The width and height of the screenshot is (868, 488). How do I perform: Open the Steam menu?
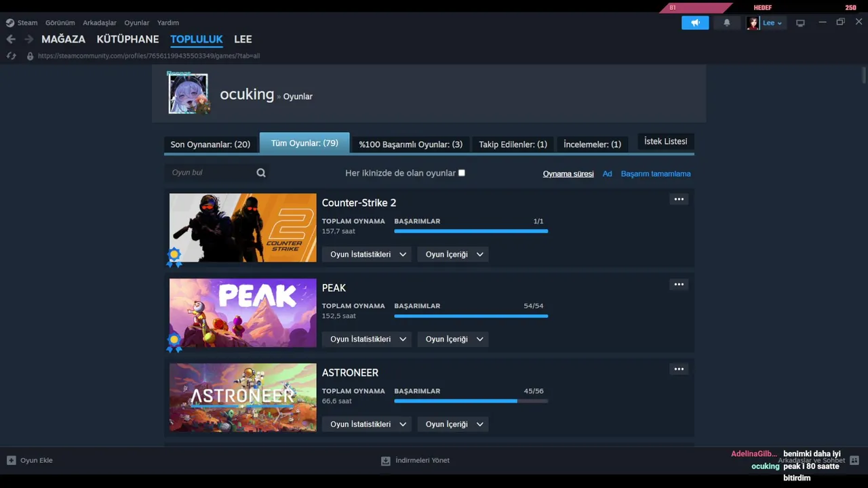pyautogui.click(x=28, y=22)
